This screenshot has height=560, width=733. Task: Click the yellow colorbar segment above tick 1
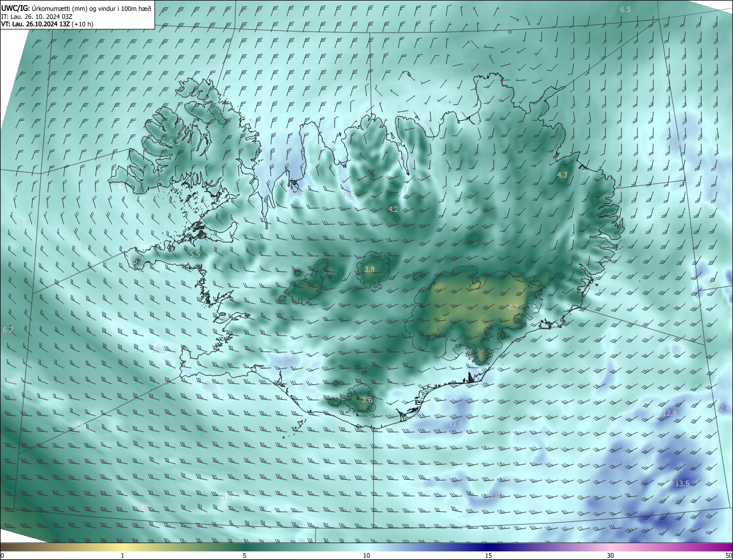[x=123, y=547]
